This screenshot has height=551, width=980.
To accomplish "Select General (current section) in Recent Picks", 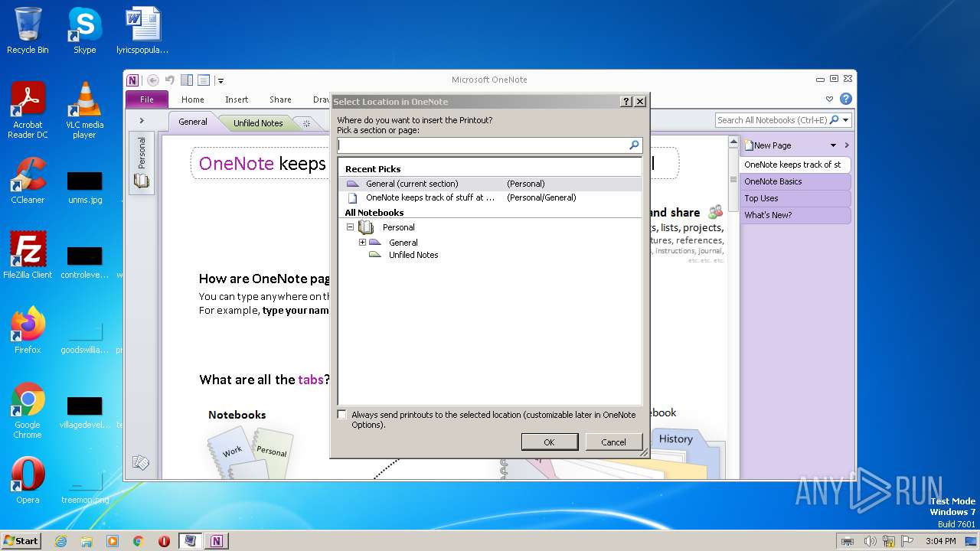I will 490,184.
